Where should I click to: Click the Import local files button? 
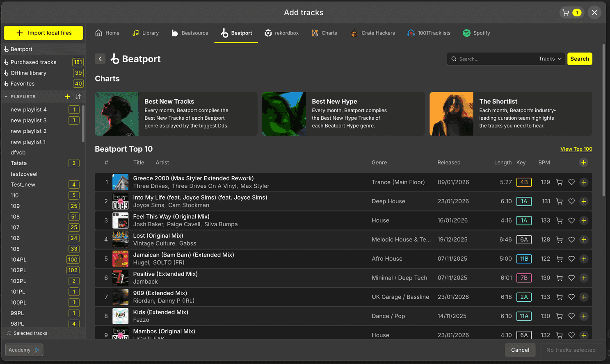click(x=43, y=33)
